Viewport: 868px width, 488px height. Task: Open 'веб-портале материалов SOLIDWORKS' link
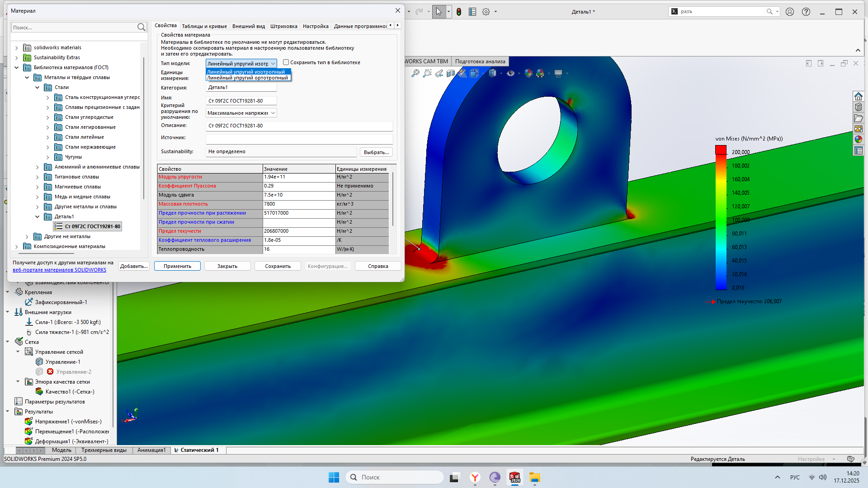pyautogui.click(x=59, y=270)
